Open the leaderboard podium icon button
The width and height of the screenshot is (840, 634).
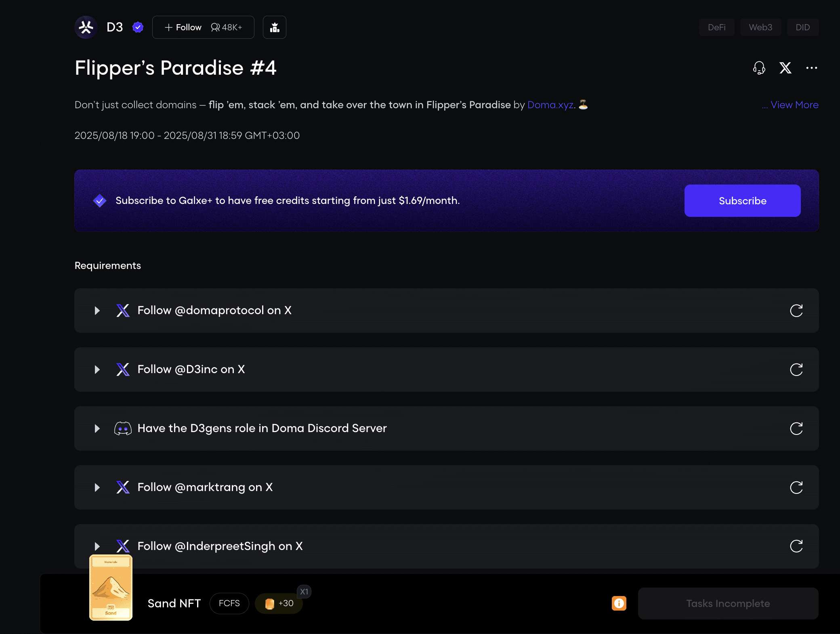(x=275, y=27)
